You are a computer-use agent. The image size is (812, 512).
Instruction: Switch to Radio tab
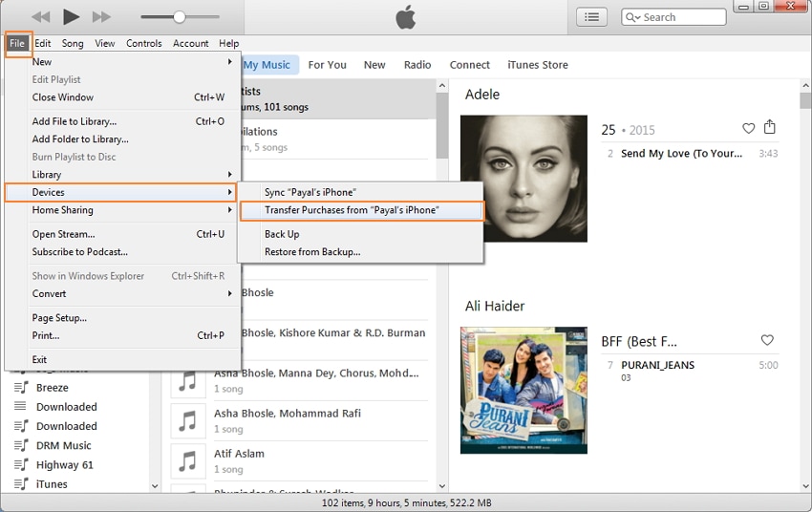(x=417, y=65)
